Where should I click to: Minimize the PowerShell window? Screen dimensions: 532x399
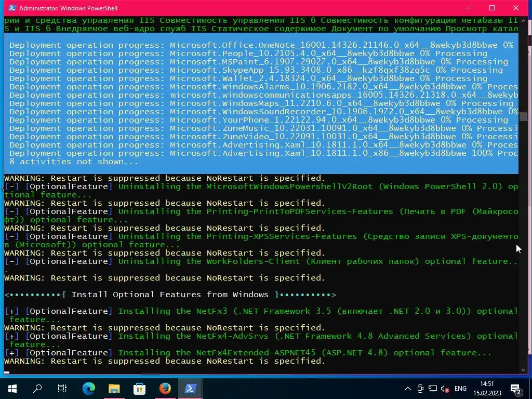pyautogui.click(x=469, y=8)
